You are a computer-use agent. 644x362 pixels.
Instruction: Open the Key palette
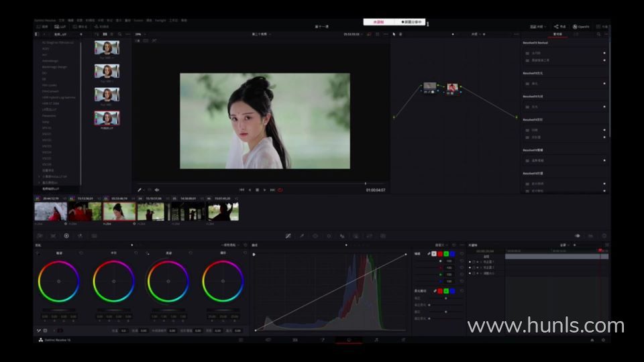356,236
